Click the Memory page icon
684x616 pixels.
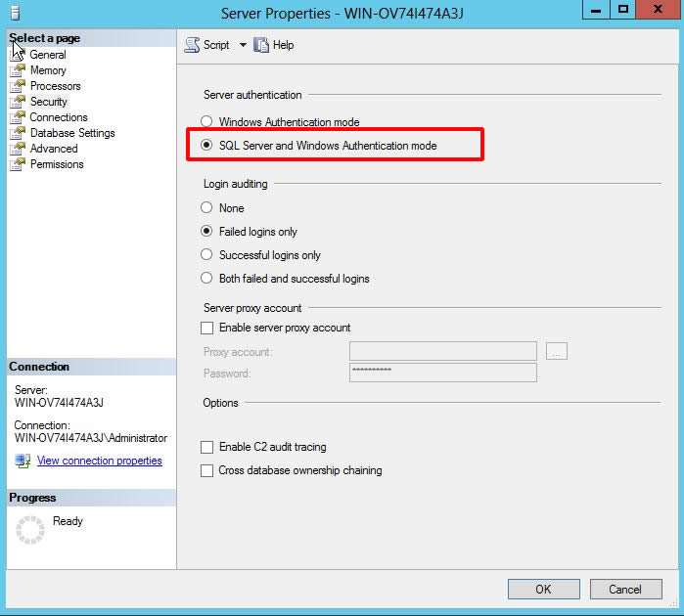pyautogui.click(x=18, y=70)
